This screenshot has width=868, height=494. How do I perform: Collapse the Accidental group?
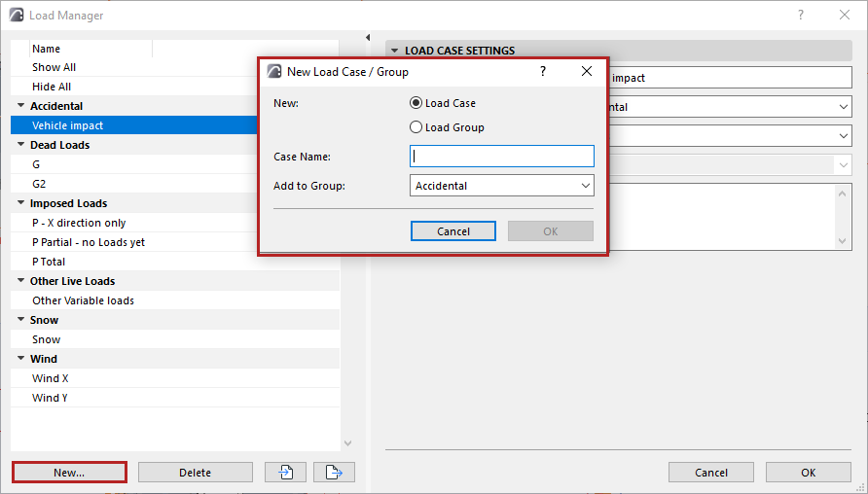21,105
